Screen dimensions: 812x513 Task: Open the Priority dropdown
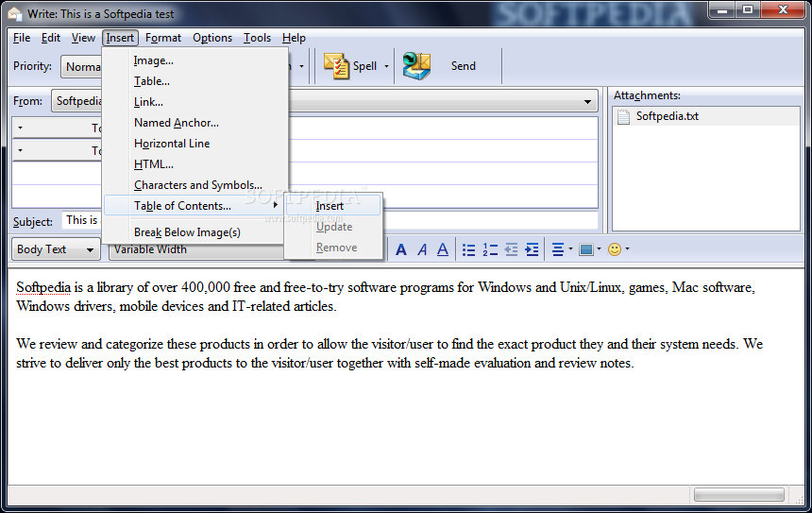(81, 67)
